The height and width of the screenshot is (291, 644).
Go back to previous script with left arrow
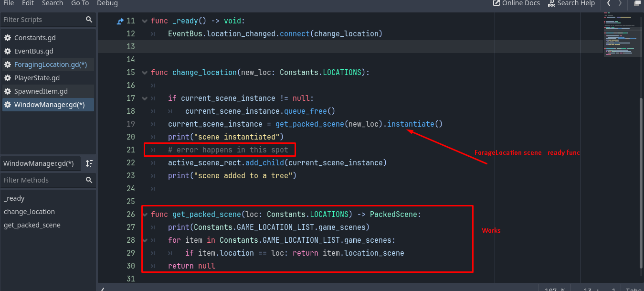[x=609, y=3]
